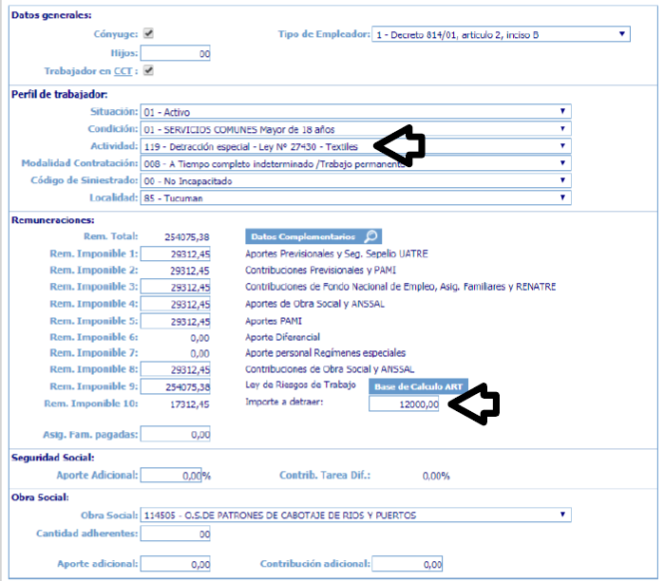Open the Condición dropdown list
Screen dimensions: 664x581
point(356,129)
